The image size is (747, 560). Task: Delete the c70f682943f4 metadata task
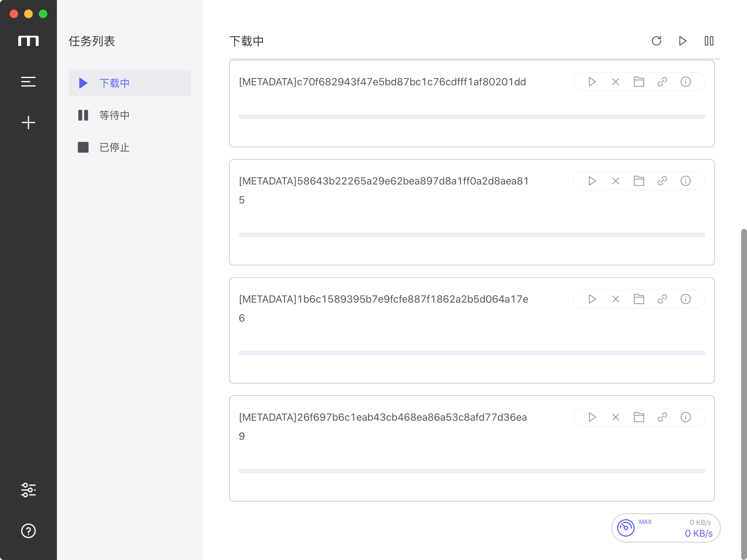point(616,82)
